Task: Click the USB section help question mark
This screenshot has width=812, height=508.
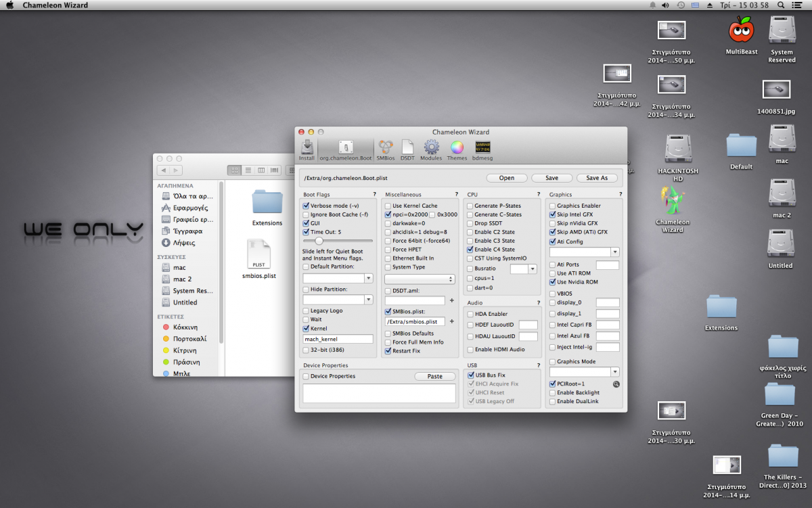Action: tap(538, 365)
